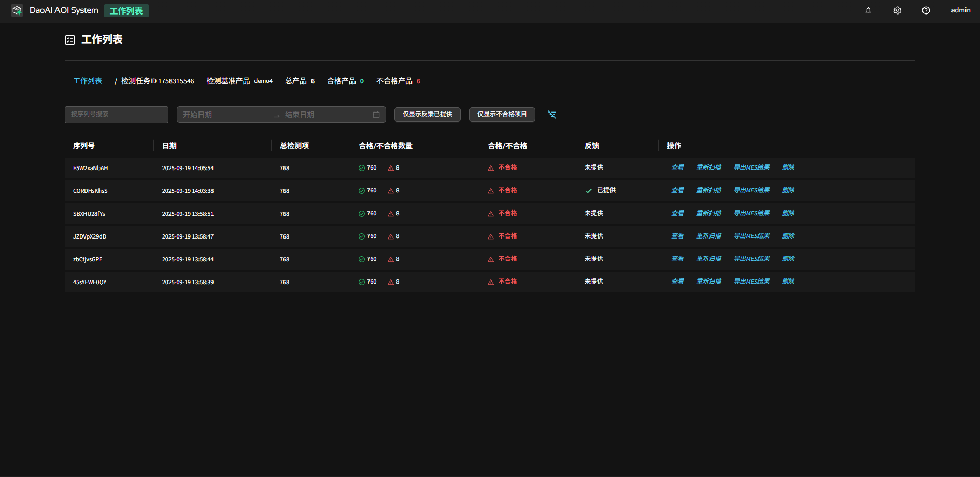Export MES result for SBXHU28fYs
The width and height of the screenshot is (980, 477).
[751, 213]
